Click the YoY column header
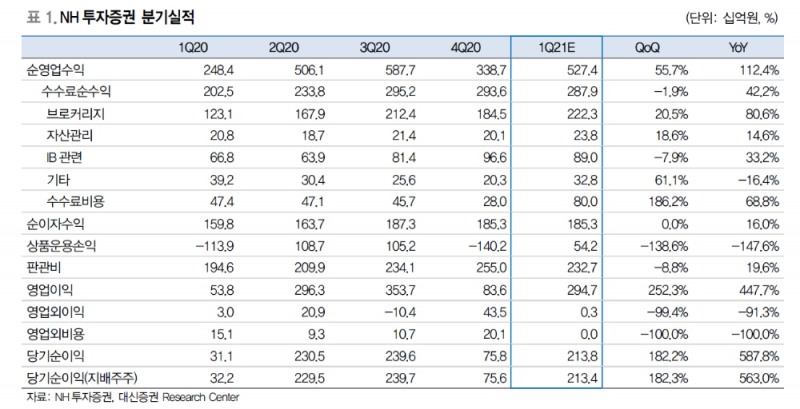The width and height of the screenshot is (800, 409). pos(742,49)
